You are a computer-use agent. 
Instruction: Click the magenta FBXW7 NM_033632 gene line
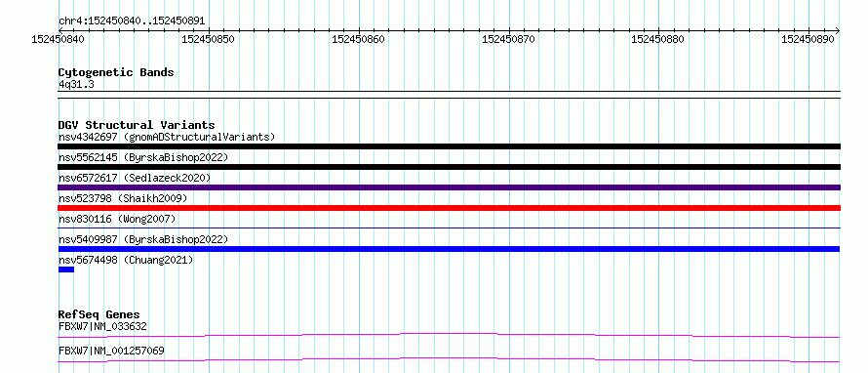pyautogui.click(x=449, y=335)
